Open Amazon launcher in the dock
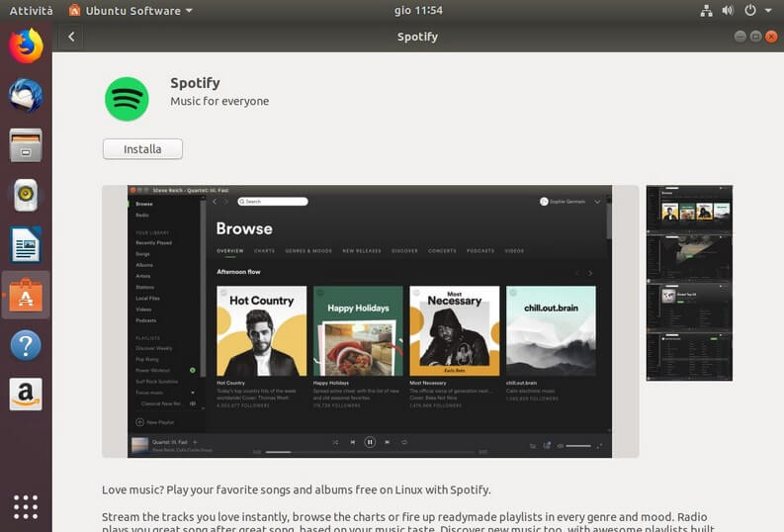Screen dimensions: 784x532 pos(26,394)
